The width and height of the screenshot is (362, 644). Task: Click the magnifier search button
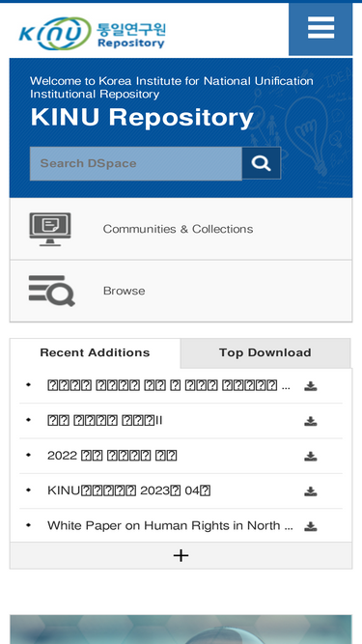pyautogui.click(x=261, y=163)
